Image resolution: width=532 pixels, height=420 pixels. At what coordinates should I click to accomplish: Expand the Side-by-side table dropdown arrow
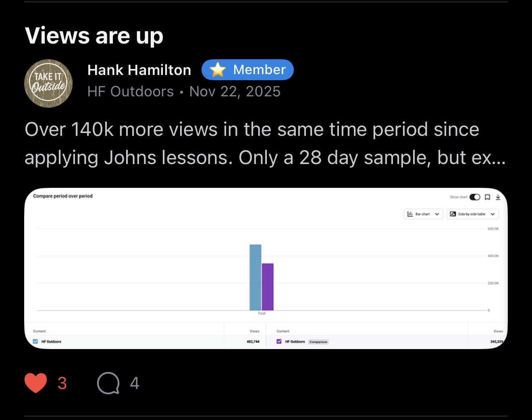493,214
